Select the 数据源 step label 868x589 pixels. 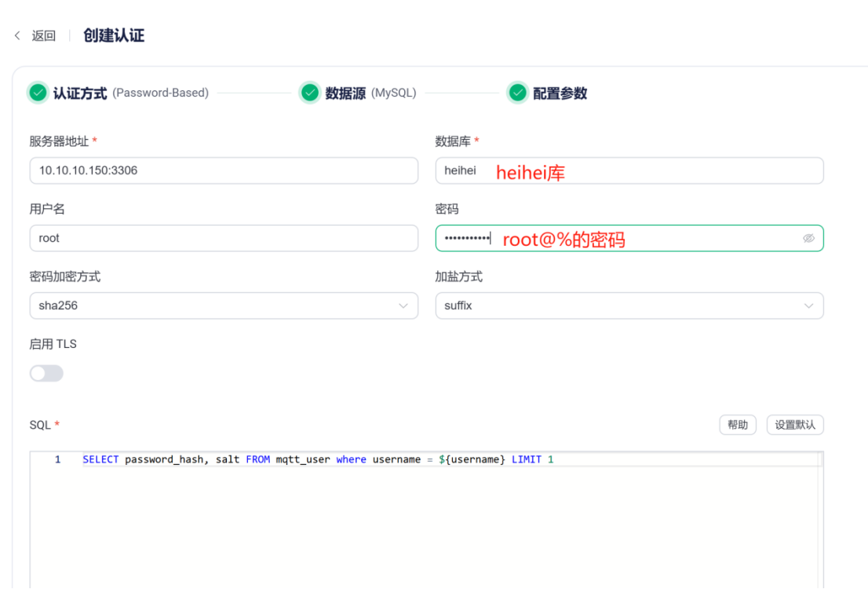345,93
